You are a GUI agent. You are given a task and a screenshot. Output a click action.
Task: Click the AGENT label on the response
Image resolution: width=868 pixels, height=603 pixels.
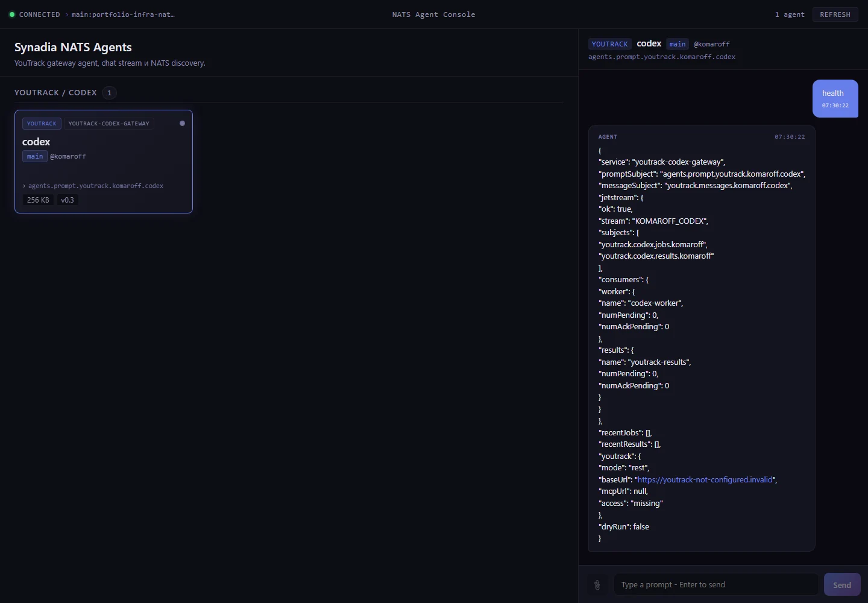(608, 137)
